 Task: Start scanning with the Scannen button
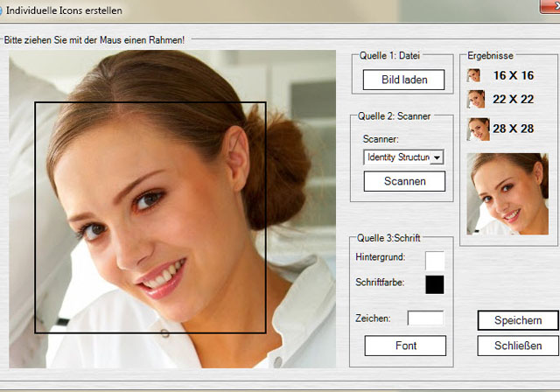(x=404, y=181)
